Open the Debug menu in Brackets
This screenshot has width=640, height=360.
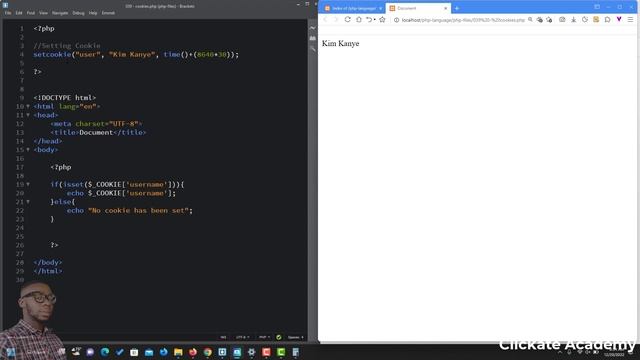point(78,13)
